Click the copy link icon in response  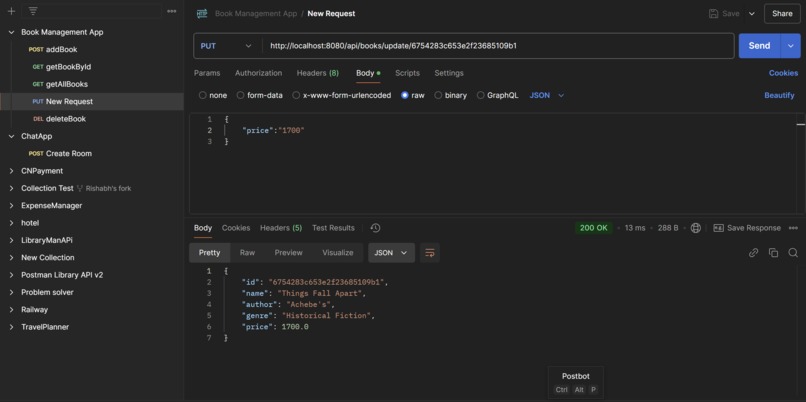754,252
